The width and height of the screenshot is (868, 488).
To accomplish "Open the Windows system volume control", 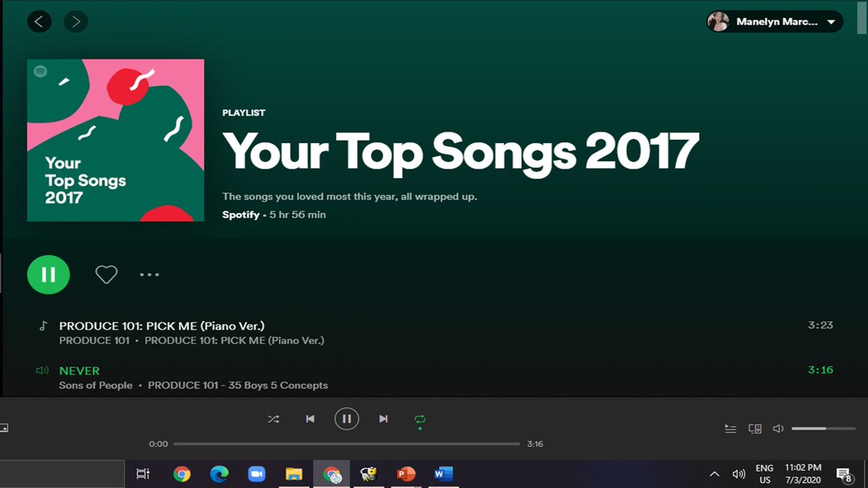I will [x=739, y=474].
